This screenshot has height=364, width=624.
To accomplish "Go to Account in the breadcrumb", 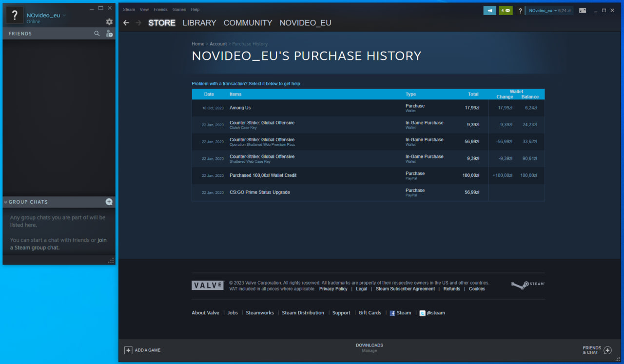I will coord(218,44).
